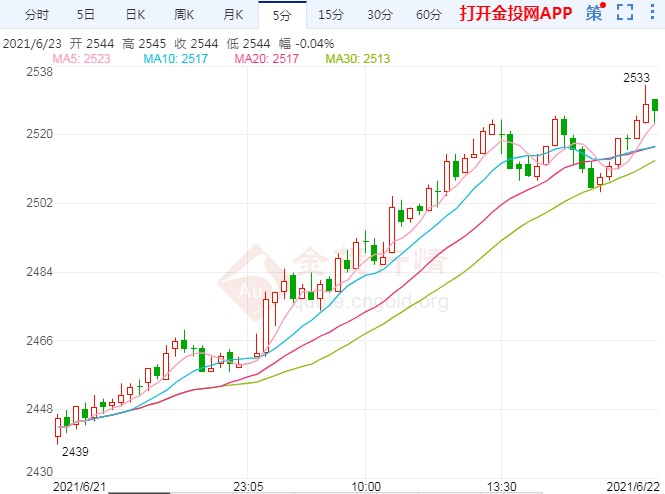The height and width of the screenshot is (494, 665).
Task: Open the three-dot more options menu
Action: tap(652, 12)
